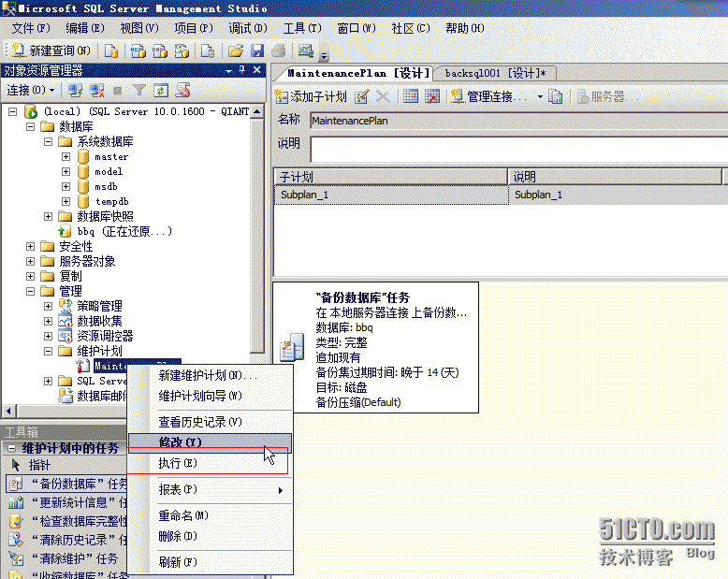
Task: Click the New Query toolbar button
Action: point(51,51)
